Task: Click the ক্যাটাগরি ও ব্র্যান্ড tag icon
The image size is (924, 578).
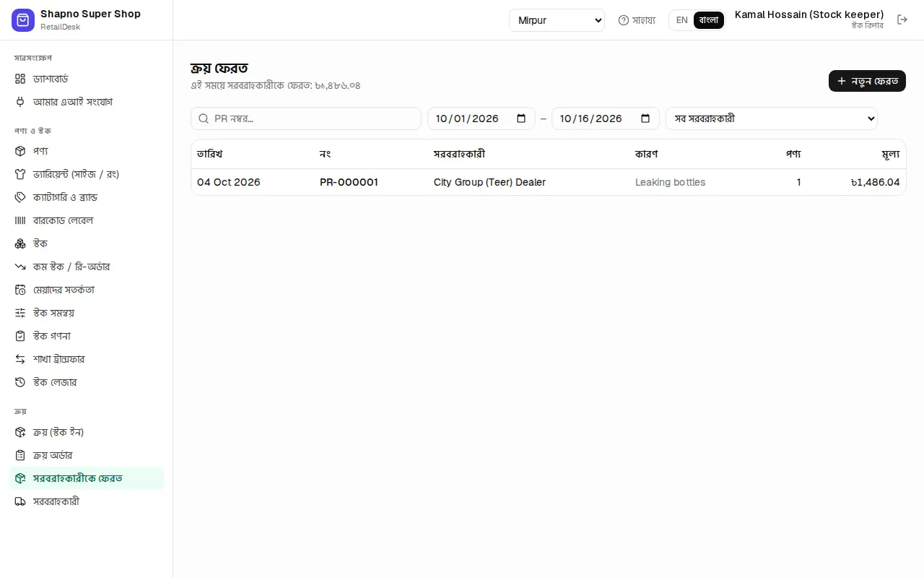Action: tap(20, 197)
